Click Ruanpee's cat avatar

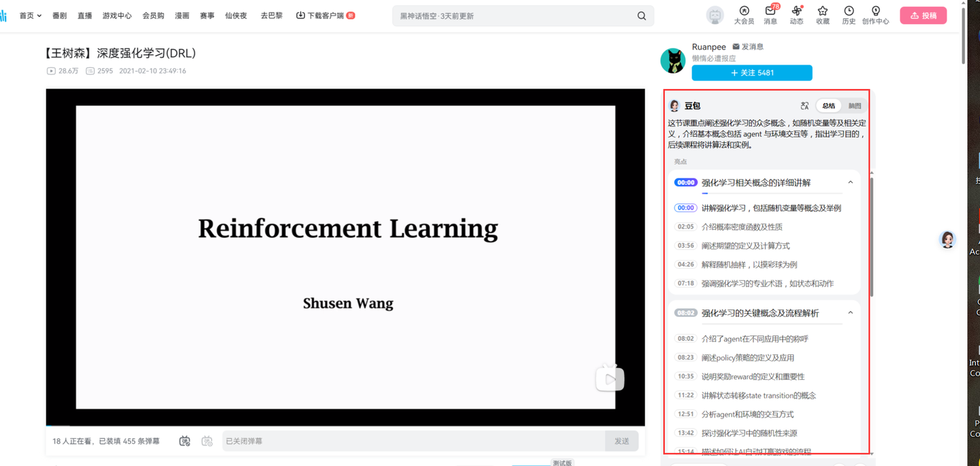pos(673,61)
